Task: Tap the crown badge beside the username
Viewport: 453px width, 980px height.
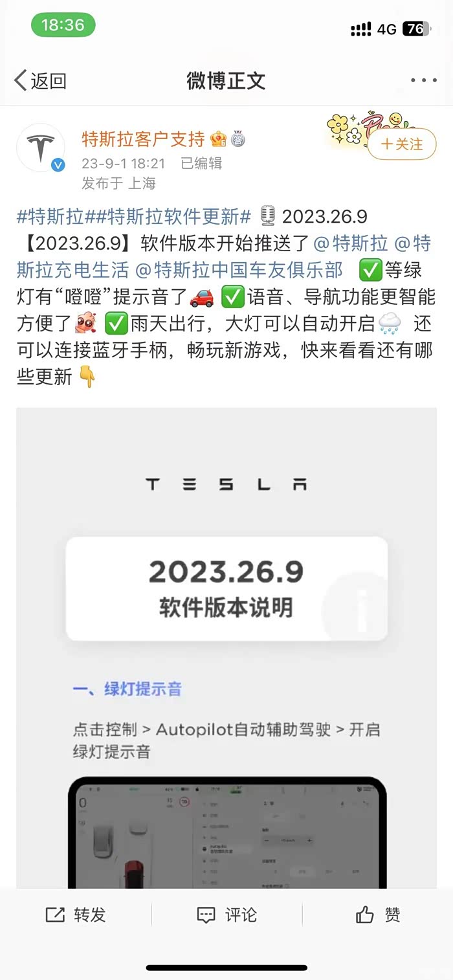Action: [x=218, y=139]
